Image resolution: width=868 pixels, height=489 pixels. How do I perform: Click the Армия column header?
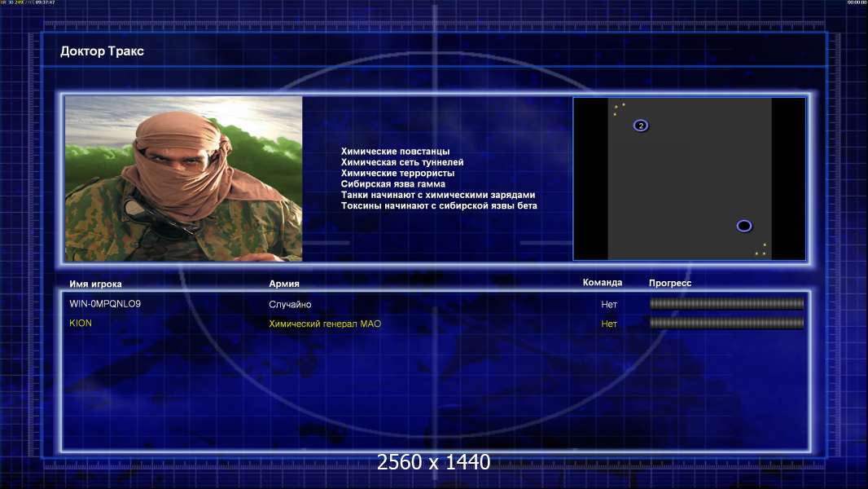click(x=284, y=284)
